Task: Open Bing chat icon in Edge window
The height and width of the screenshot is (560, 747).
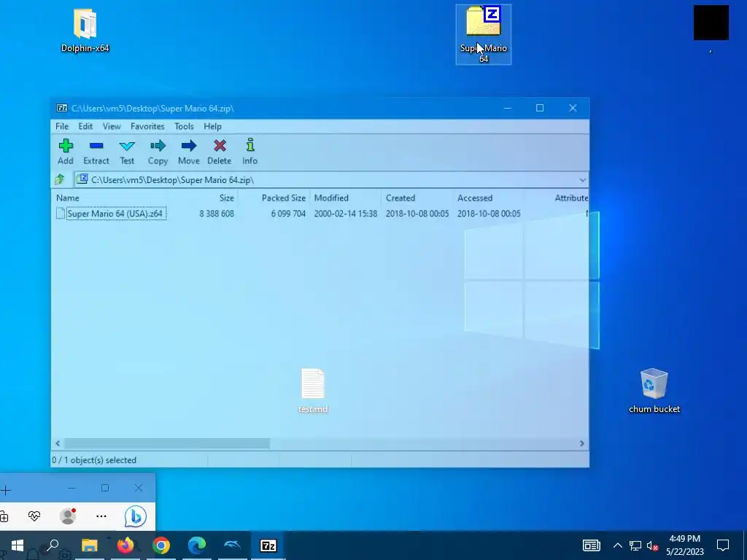Action: pyautogui.click(x=135, y=516)
